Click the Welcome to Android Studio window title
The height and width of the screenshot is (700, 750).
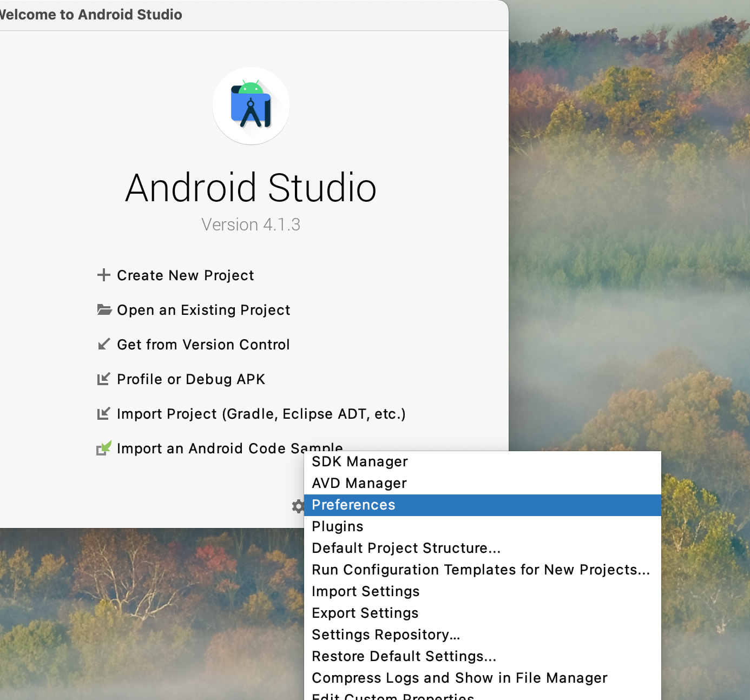[91, 15]
